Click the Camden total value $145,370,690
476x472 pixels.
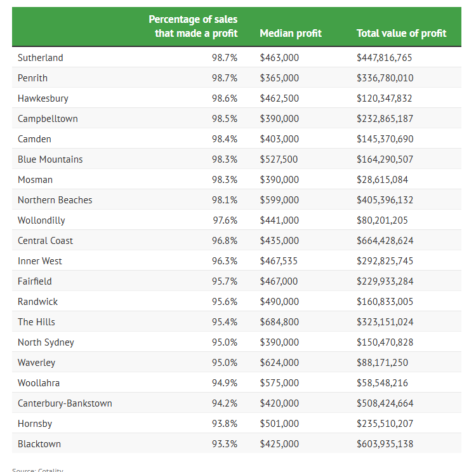(x=385, y=139)
